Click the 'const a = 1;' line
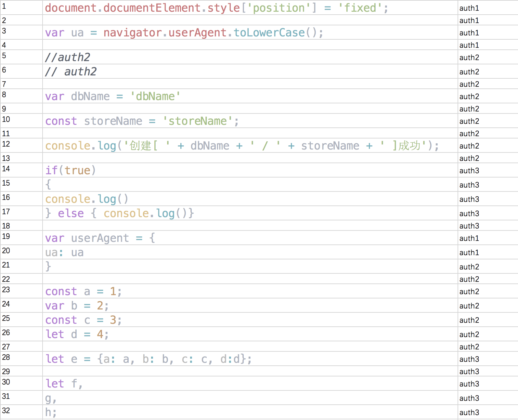 83,291
